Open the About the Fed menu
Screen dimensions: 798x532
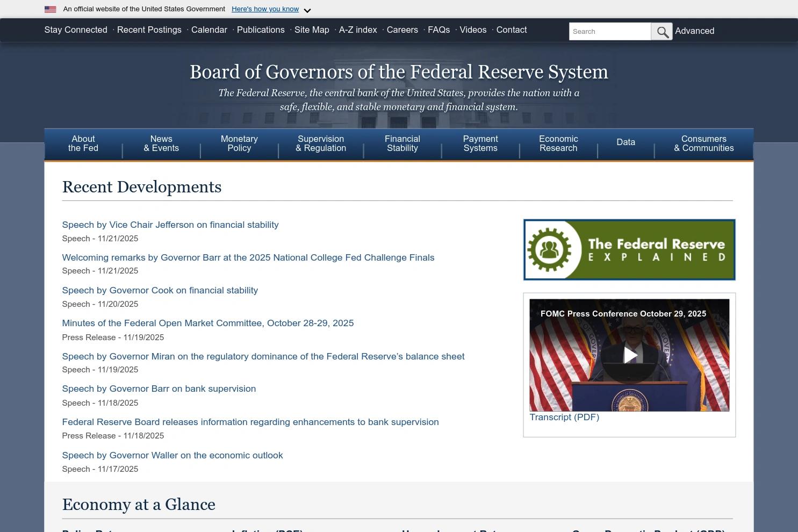click(x=83, y=143)
